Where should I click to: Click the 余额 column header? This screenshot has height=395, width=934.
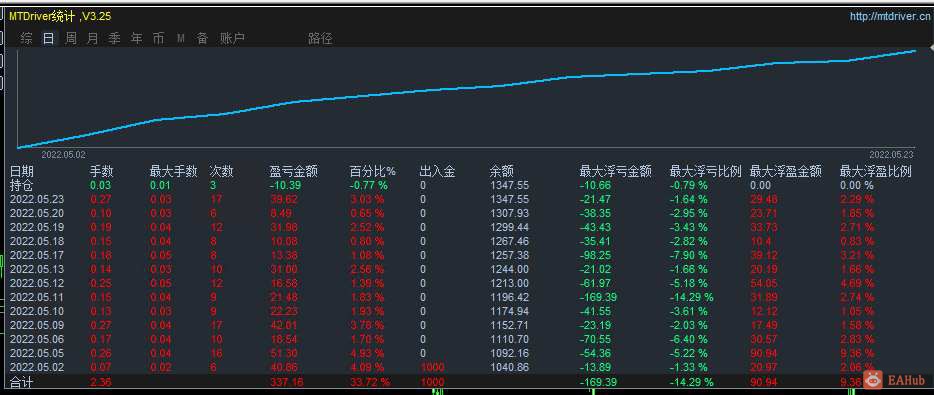coord(502,172)
